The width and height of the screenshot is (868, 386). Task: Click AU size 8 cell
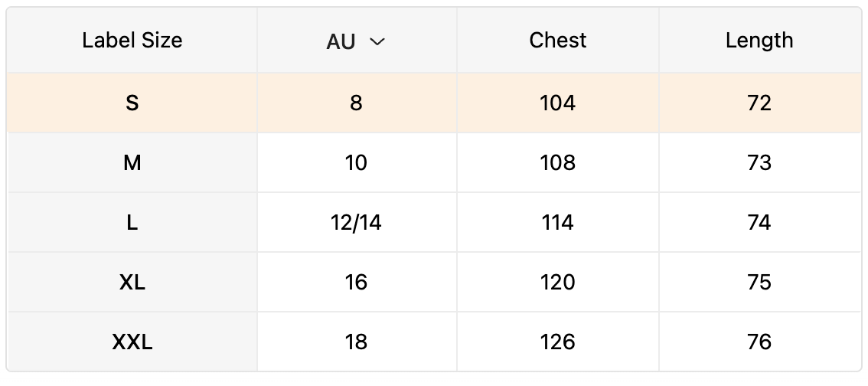356,103
